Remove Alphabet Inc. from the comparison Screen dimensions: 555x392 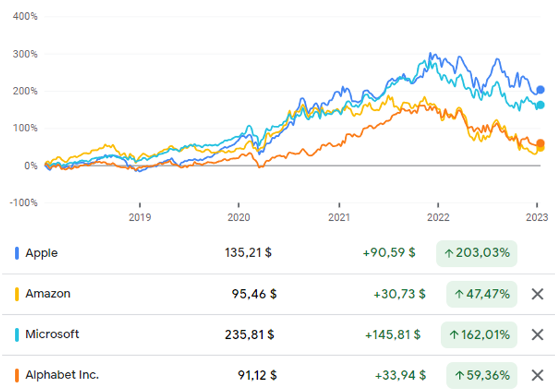coord(537,375)
